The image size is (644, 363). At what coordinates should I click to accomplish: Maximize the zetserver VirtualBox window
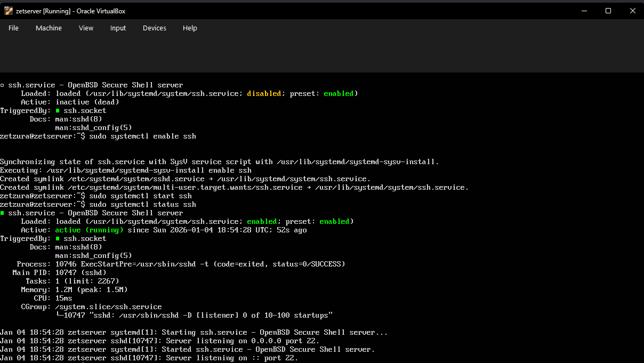pyautogui.click(x=608, y=10)
